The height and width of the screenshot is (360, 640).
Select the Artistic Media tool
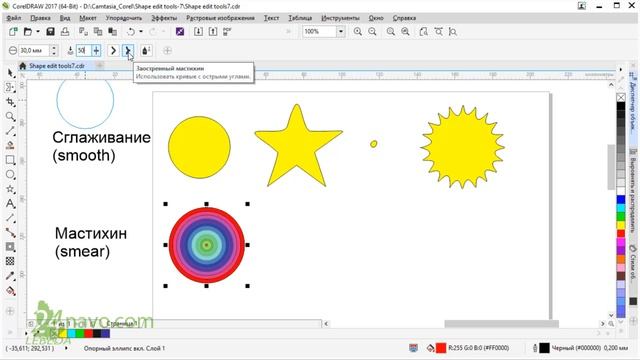(11, 145)
